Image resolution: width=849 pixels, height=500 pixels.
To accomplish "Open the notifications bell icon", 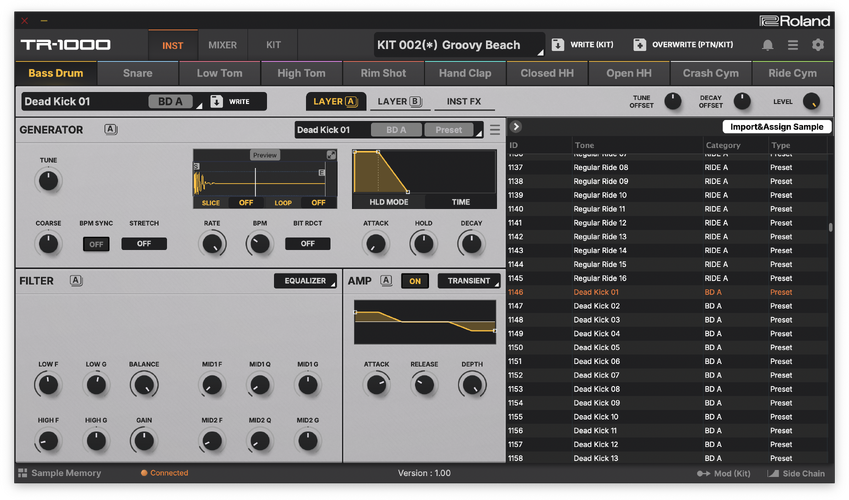I will [768, 45].
